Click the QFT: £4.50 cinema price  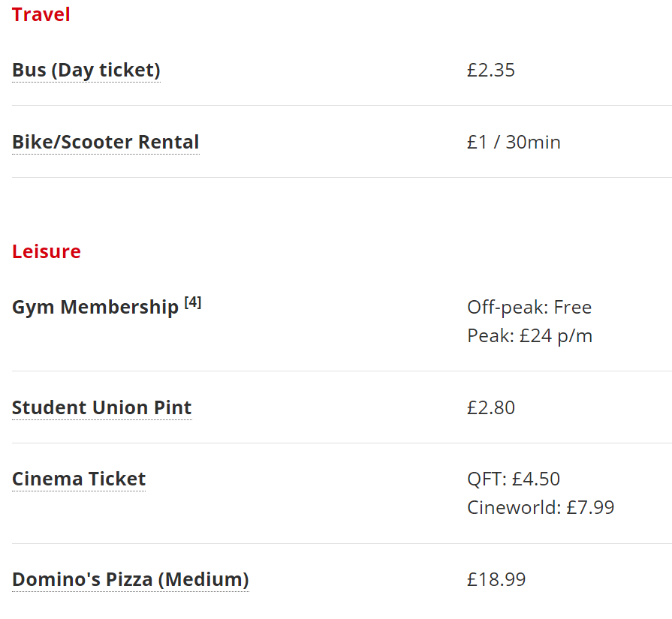[x=514, y=479]
